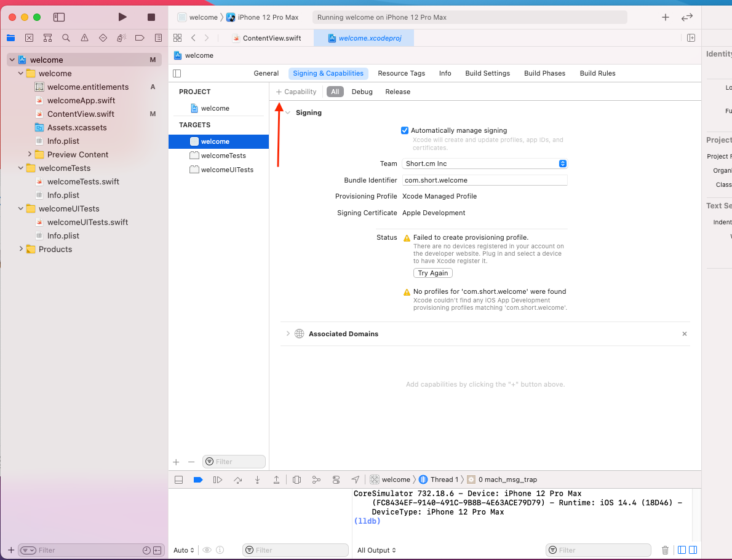732x560 pixels.
Task: Click the + Capability button
Action: [x=296, y=92]
